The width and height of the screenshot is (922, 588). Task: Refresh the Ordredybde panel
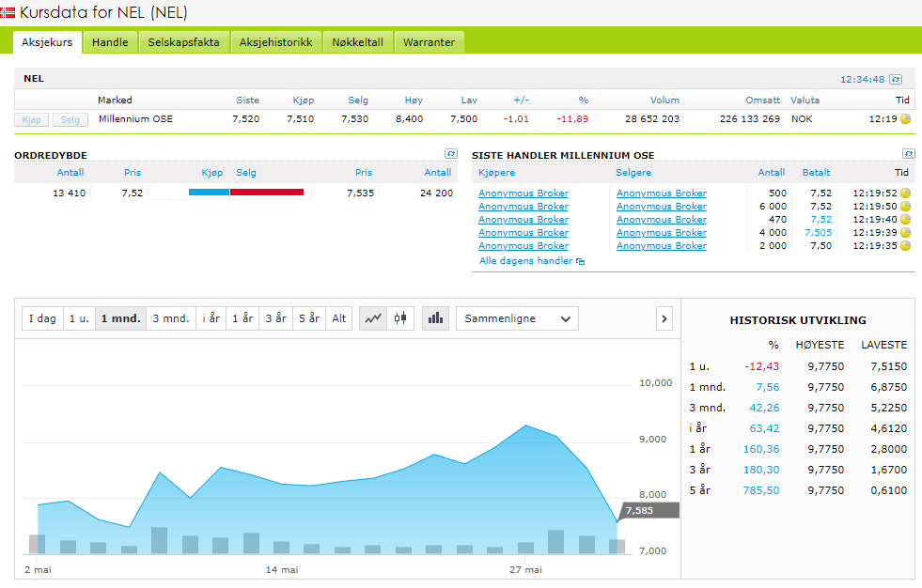(x=451, y=154)
